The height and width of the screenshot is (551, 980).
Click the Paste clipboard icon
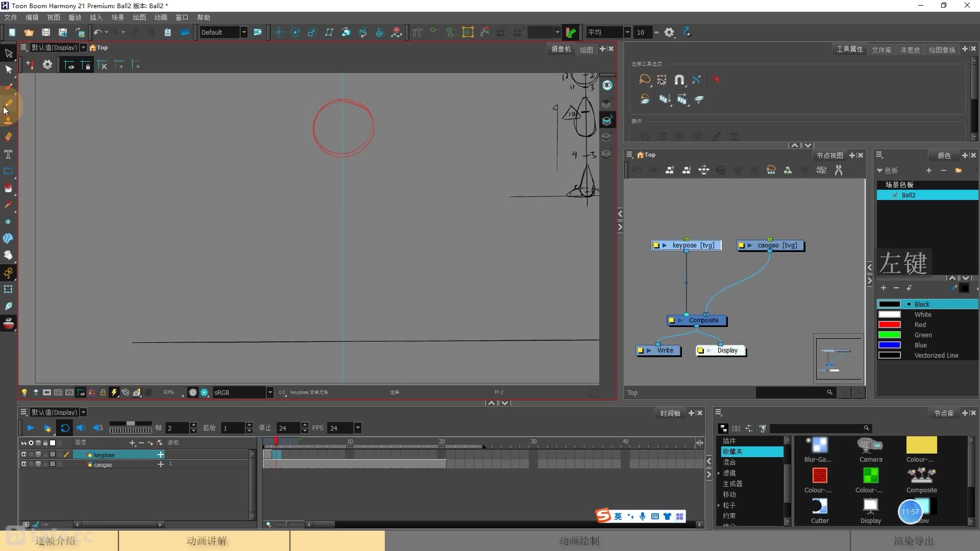167,32
